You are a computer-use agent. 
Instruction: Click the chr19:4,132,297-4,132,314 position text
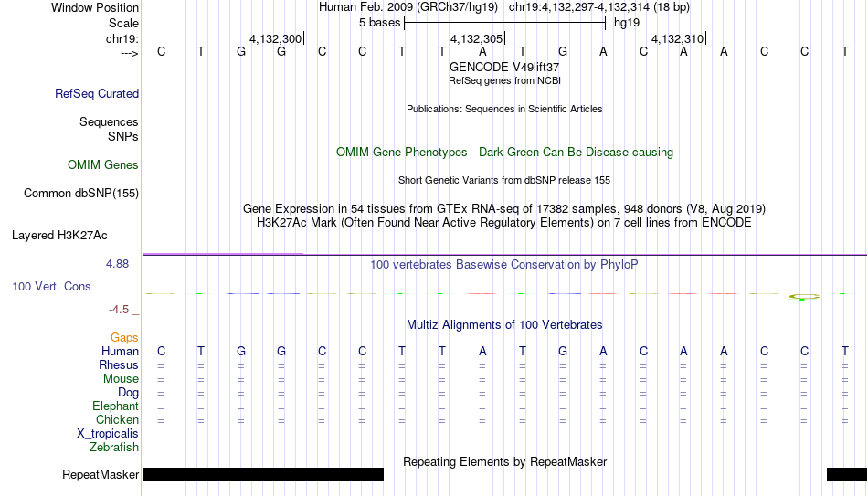point(599,7)
